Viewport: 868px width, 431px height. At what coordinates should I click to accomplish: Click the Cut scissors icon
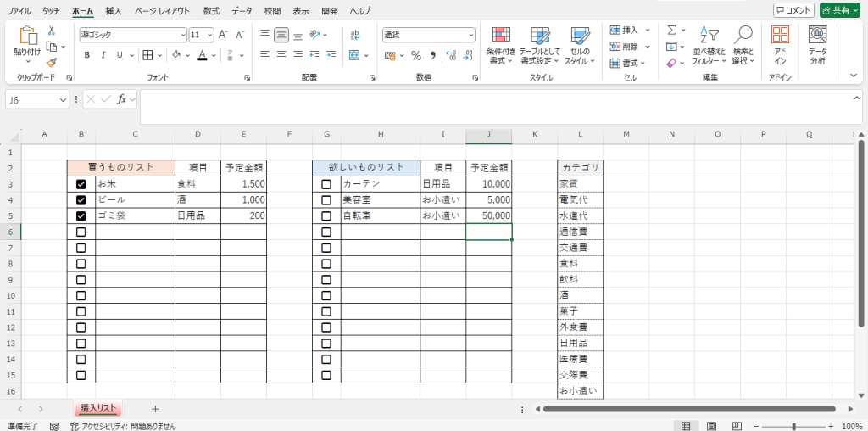click(x=52, y=31)
